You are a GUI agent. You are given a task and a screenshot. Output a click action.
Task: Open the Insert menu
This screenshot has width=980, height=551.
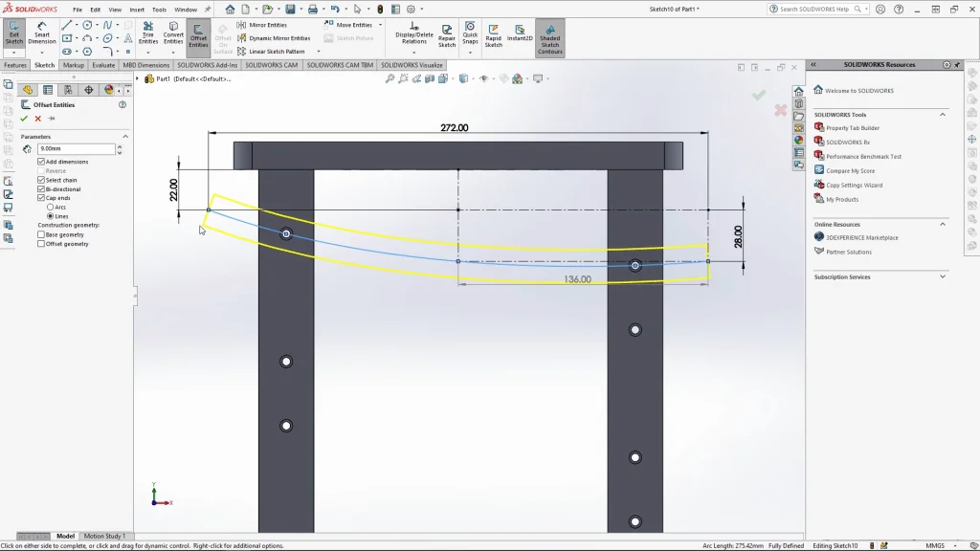point(137,10)
